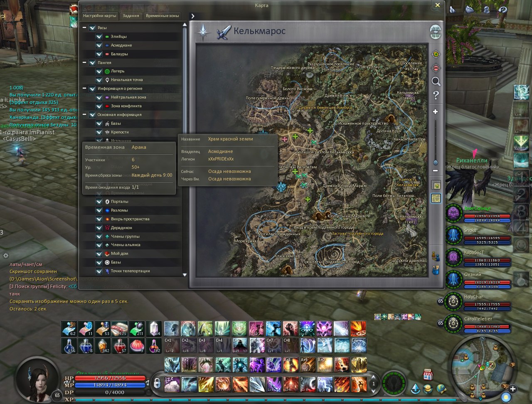532x404 pixels.
Task: Activate the skill in slot A+1
Action: [172, 365]
